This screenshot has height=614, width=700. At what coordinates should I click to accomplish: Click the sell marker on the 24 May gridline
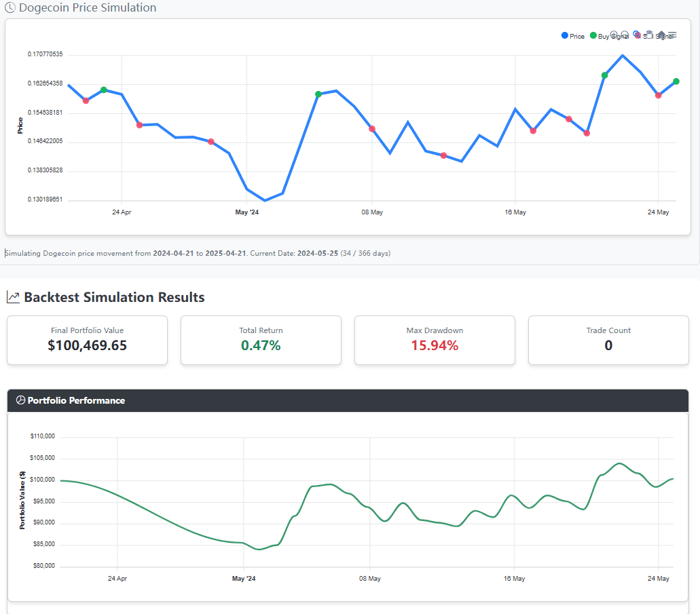point(658,96)
